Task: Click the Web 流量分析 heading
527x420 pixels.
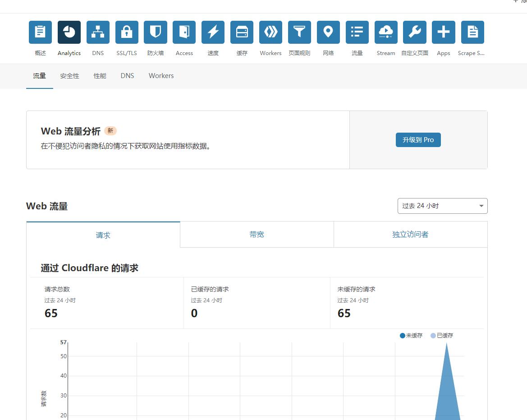Action: tap(71, 131)
